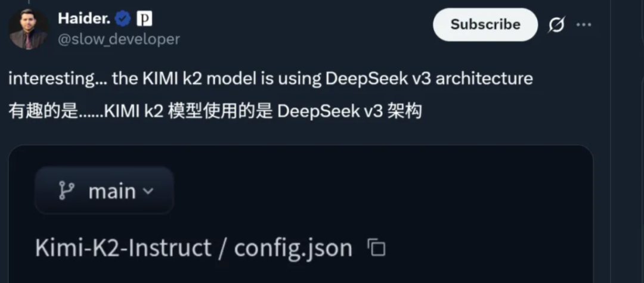644x283 pixels.
Task: Click the thread connector line above avatar
Action: [29, 2]
